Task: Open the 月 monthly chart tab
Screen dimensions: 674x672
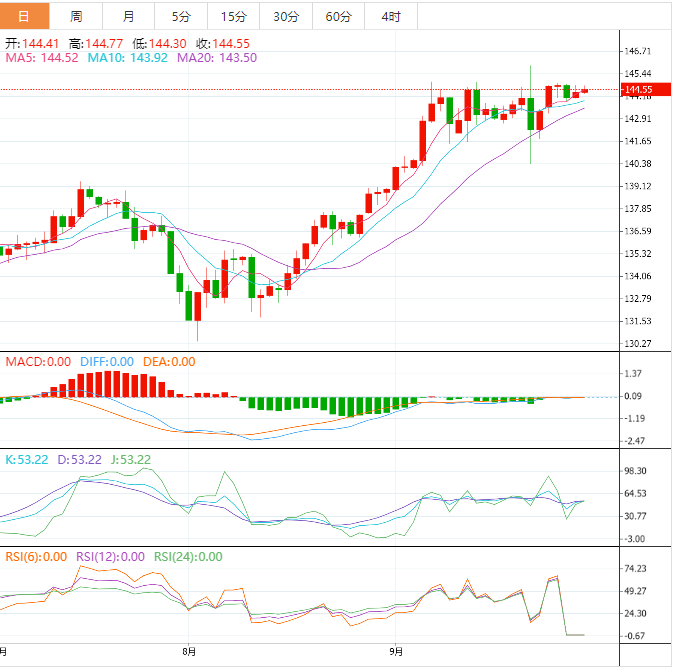Action: point(129,16)
